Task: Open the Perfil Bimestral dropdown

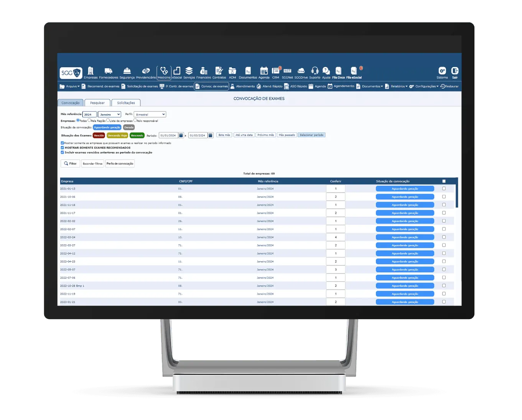Action: point(150,114)
